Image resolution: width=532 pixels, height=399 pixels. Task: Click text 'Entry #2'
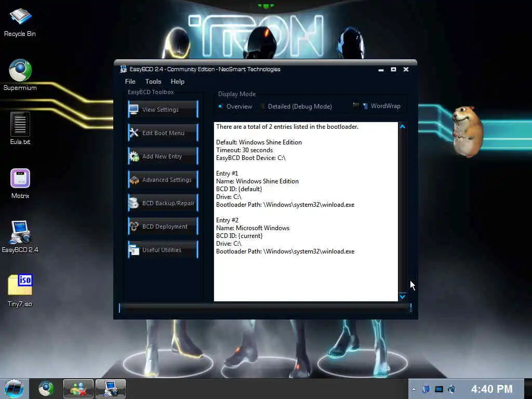click(227, 220)
